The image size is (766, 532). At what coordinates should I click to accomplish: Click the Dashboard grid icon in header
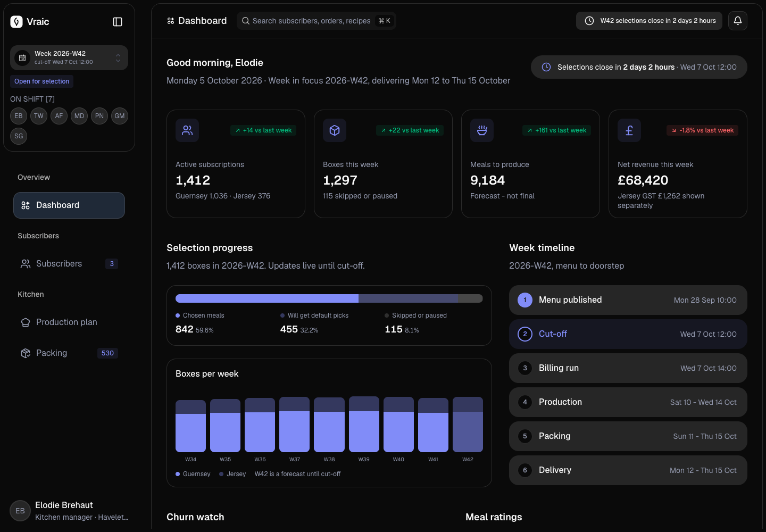(x=171, y=21)
